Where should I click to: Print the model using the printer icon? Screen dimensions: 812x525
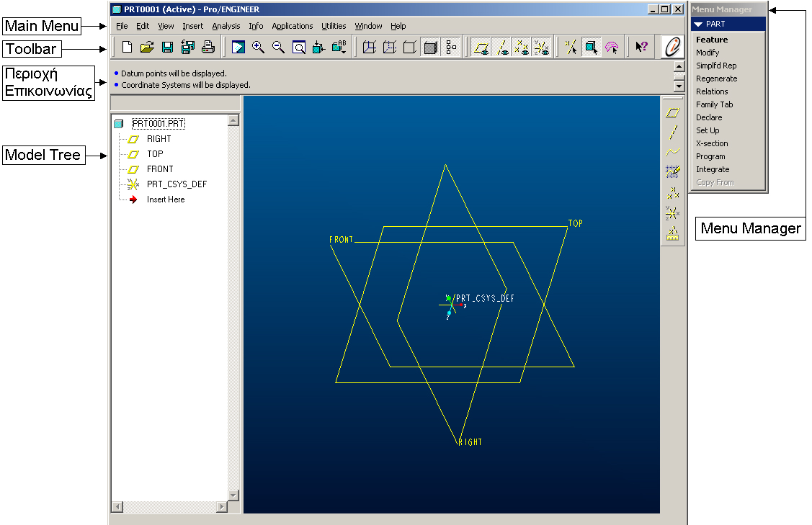tap(208, 47)
